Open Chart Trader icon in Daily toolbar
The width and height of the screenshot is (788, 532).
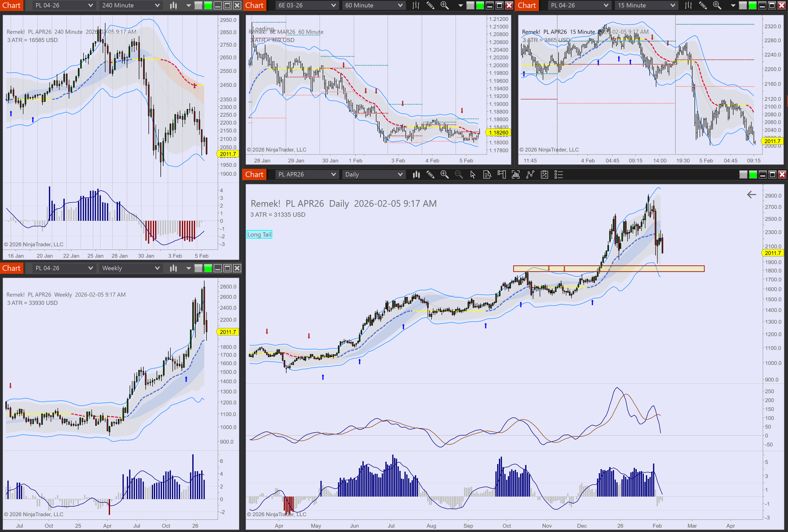[x=501, y=175]
